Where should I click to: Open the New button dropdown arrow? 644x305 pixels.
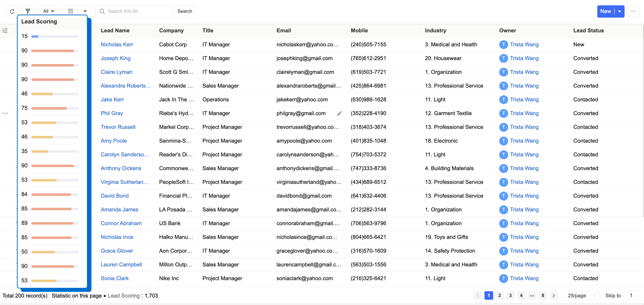(620, 11)
